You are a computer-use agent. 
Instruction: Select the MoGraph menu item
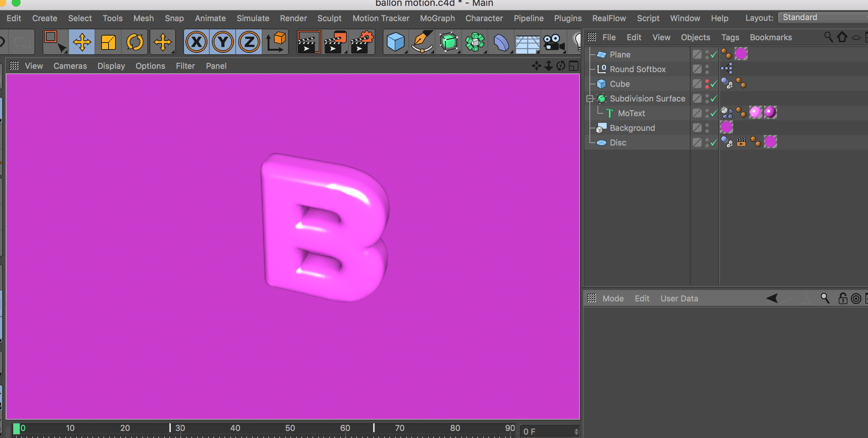[x=437, y=17]
